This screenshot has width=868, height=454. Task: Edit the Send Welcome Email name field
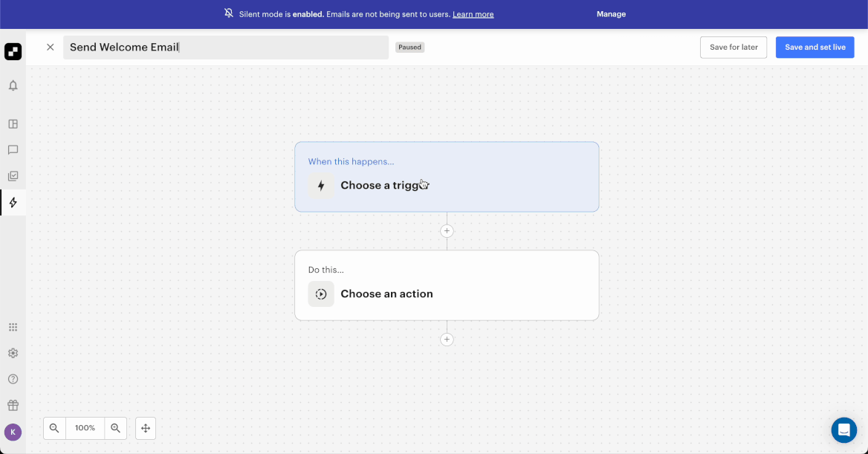click(226, 47)
